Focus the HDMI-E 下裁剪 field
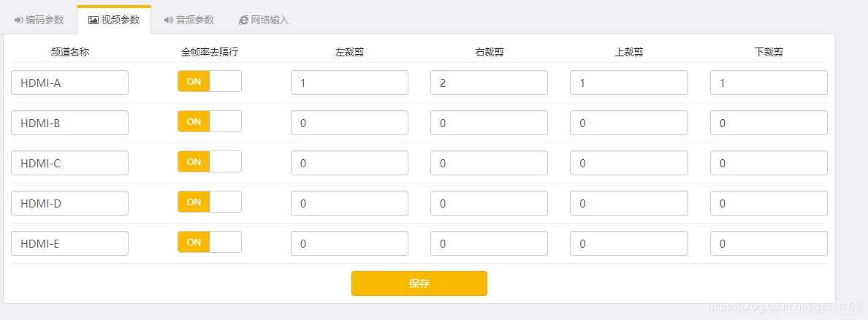Image resolution: width=868 pixels, height=320 pixels. 769,243
